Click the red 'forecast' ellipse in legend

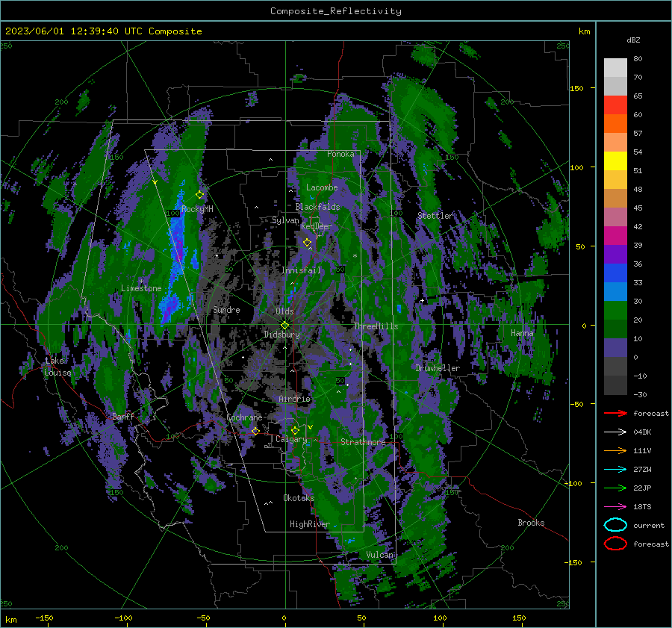coord(615,544)
